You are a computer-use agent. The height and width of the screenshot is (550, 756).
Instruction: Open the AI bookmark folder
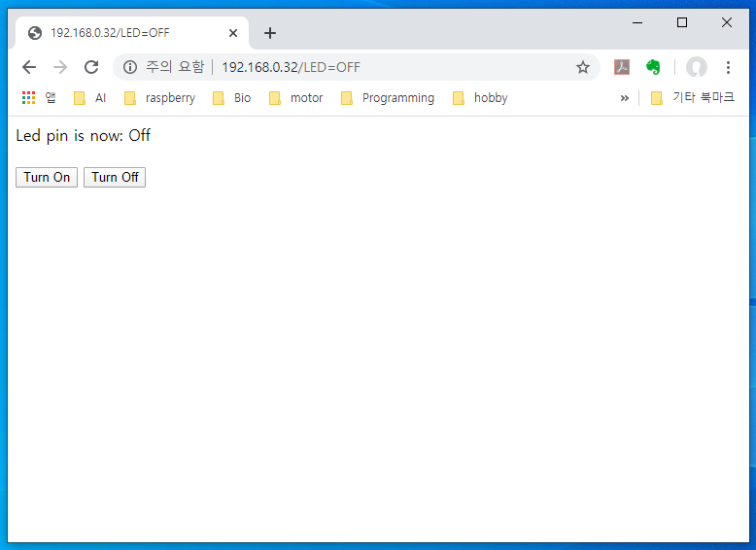(89, 98)
